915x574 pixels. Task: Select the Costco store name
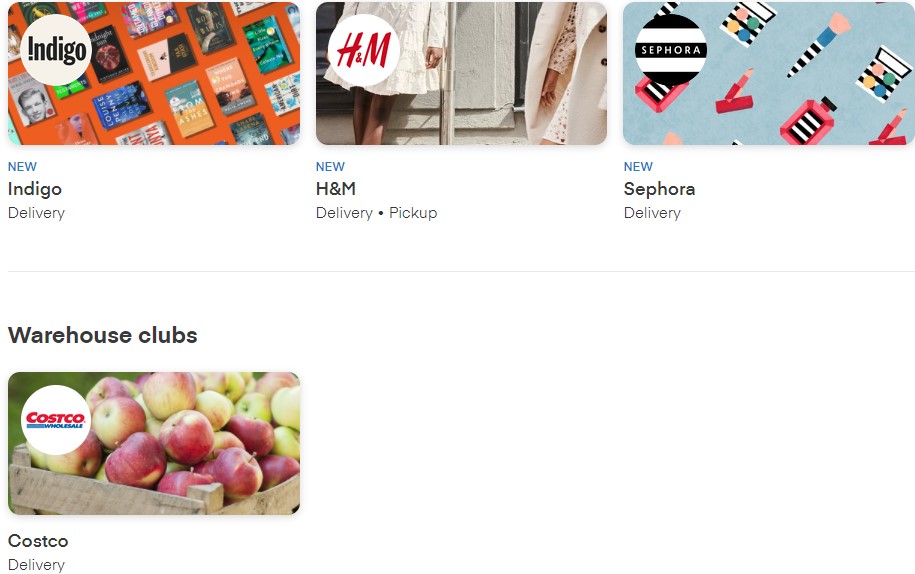click(38, 541)
